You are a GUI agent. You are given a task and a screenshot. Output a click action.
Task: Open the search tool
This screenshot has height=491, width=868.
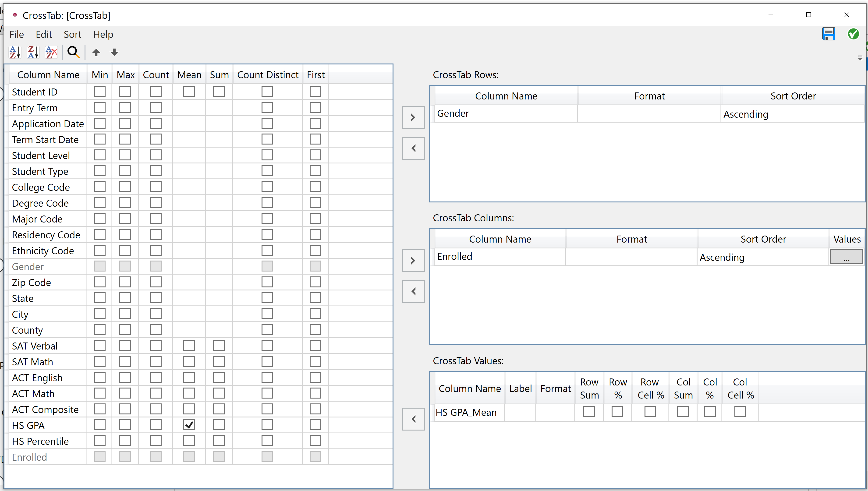pyautogui.click(x=73, y=52)
